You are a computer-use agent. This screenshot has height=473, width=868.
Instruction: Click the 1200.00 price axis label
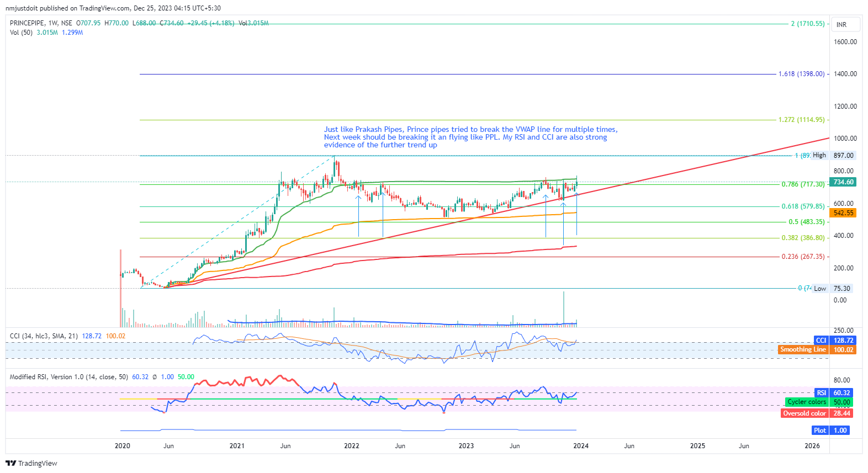tap(845, 107)
